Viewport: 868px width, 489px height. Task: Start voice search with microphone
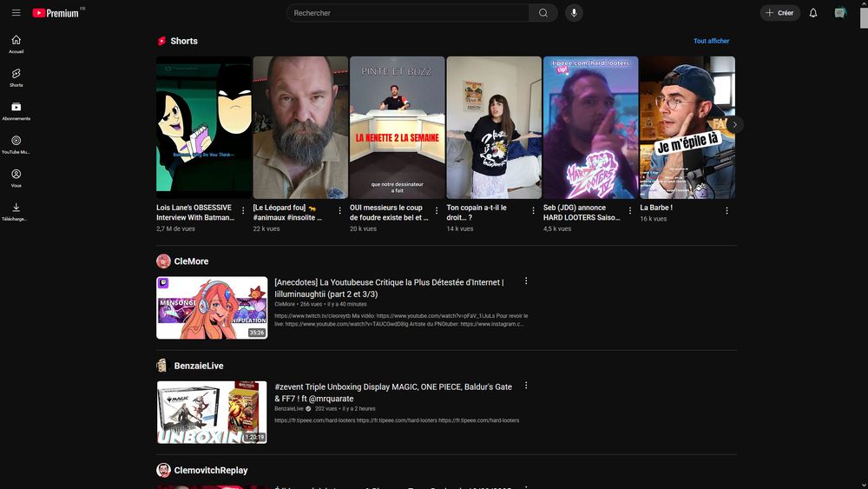[574, 13]
